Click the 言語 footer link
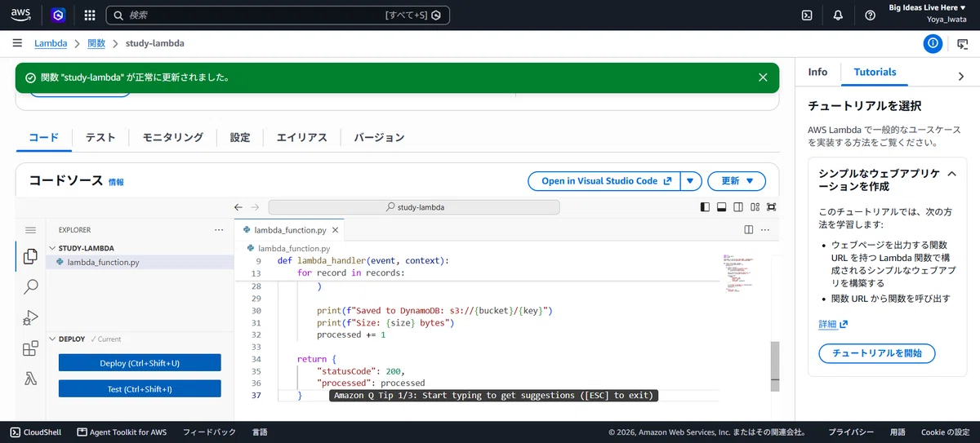This screenshot has width=980, height=443. (260, 432)
